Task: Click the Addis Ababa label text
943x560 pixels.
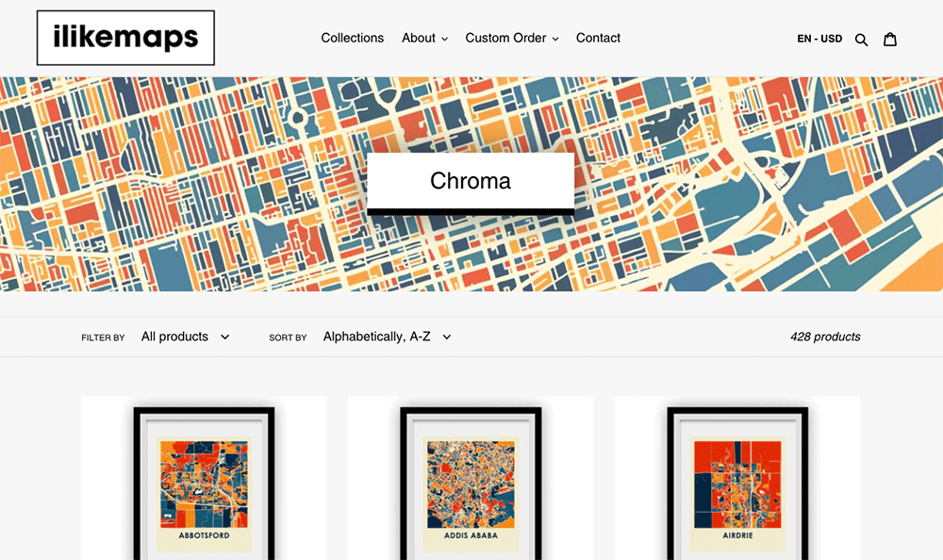Action: (x=471, y=535)
